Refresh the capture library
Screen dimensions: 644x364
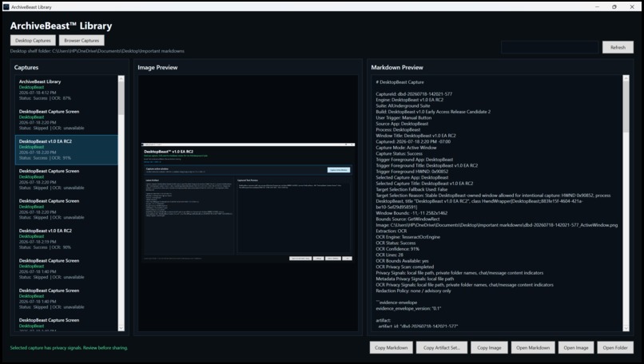click(x=618, y=47)
